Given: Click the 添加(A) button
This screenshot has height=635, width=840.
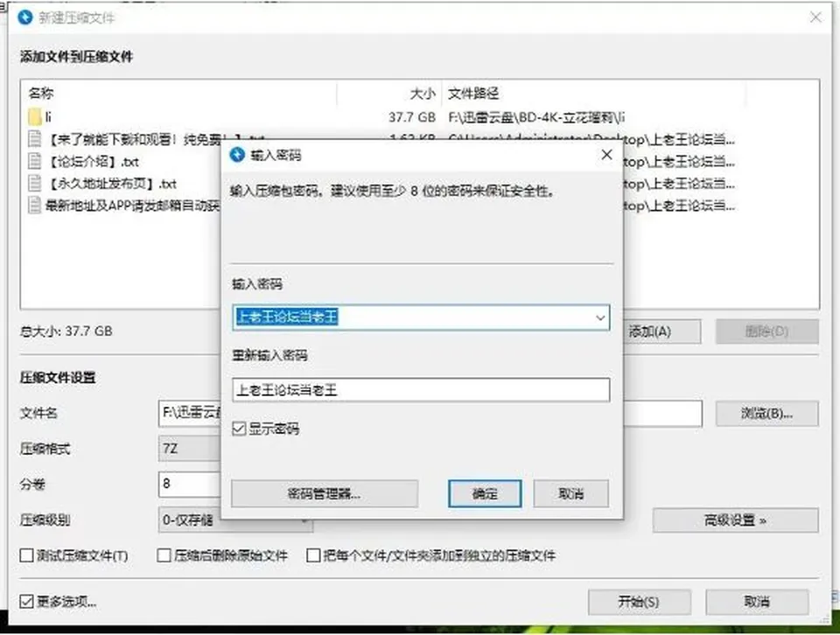Looking at the screenshot, I should click(661, 331).
